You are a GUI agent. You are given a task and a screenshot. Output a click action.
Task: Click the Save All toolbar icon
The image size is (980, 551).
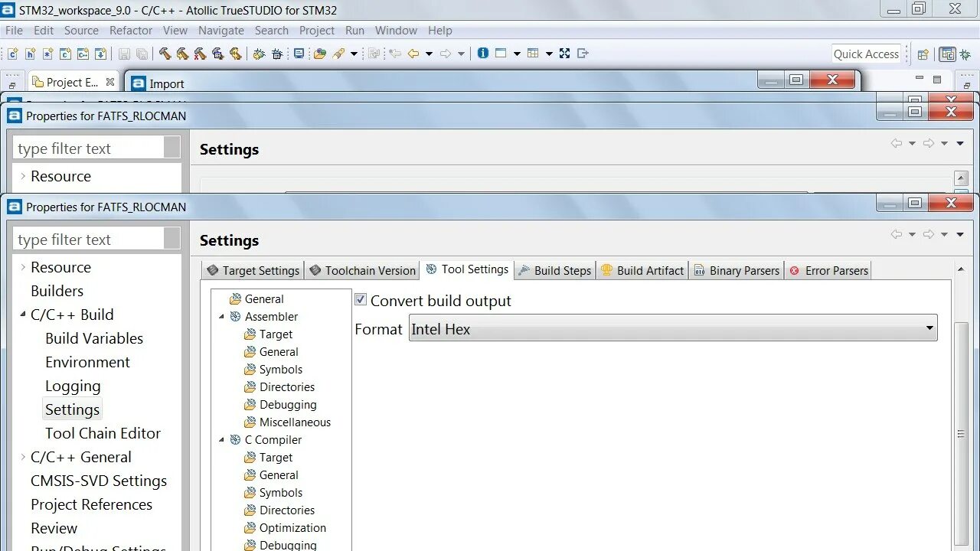142,54
